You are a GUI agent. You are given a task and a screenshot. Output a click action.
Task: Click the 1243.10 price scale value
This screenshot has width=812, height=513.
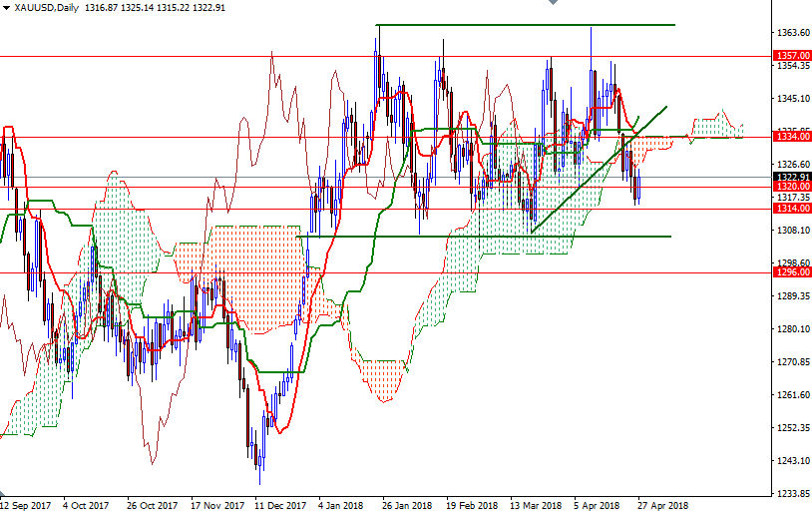(x=793, y=461)
